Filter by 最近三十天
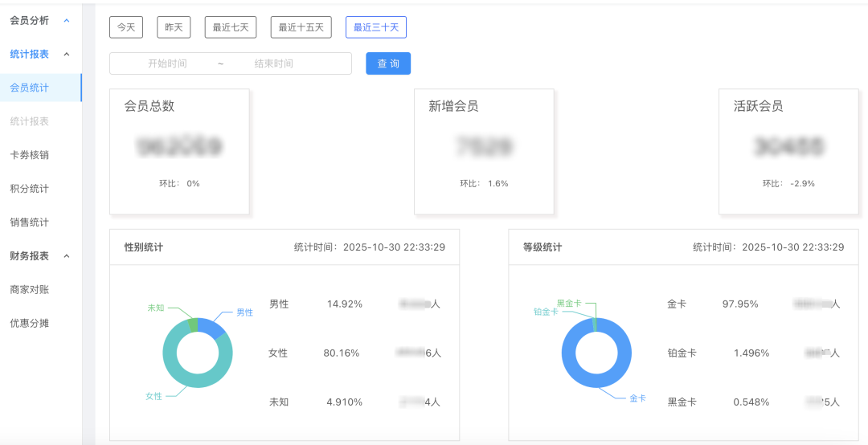Screen dimensions: 868x445 click(x=376, y=27)
